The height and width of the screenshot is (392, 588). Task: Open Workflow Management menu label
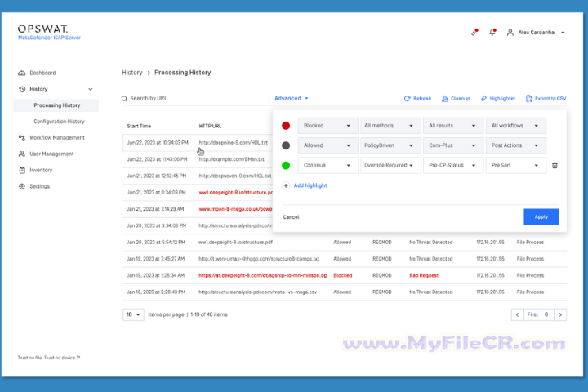pos(57,138)
